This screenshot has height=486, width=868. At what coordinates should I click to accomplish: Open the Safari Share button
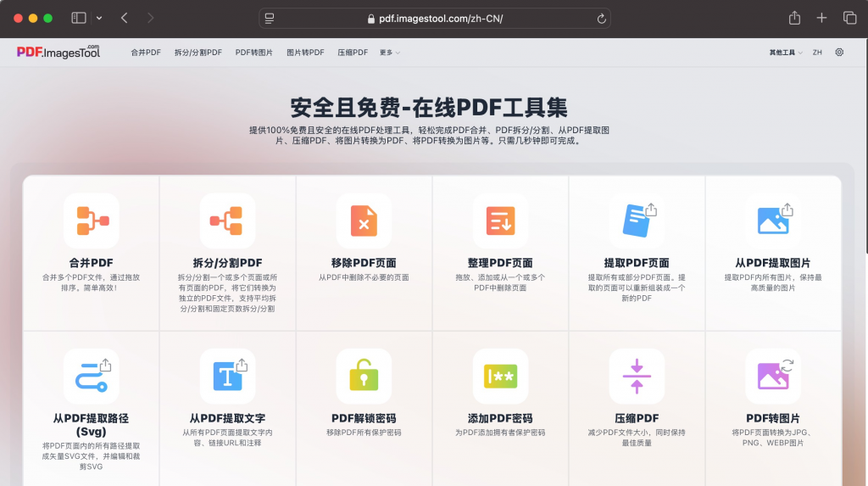[x=794, y=18]
